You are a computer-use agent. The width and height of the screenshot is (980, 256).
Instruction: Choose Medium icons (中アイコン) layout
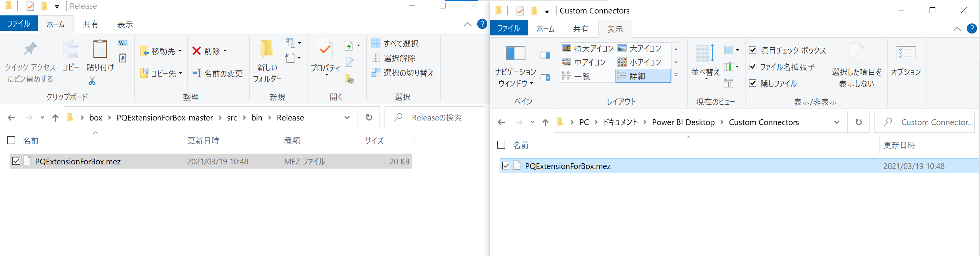(584, 62)
